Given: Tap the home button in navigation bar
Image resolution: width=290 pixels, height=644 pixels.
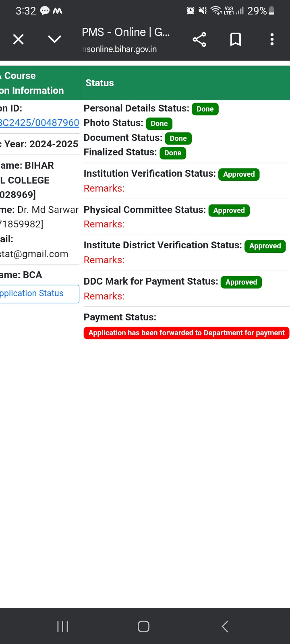Looking at the screenshot, I should coord(143,626).
